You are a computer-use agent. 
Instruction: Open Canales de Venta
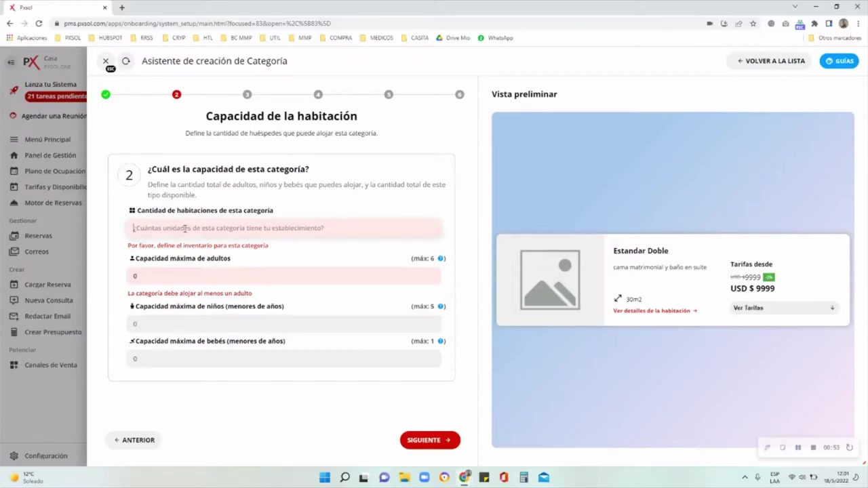pos(50,365)
